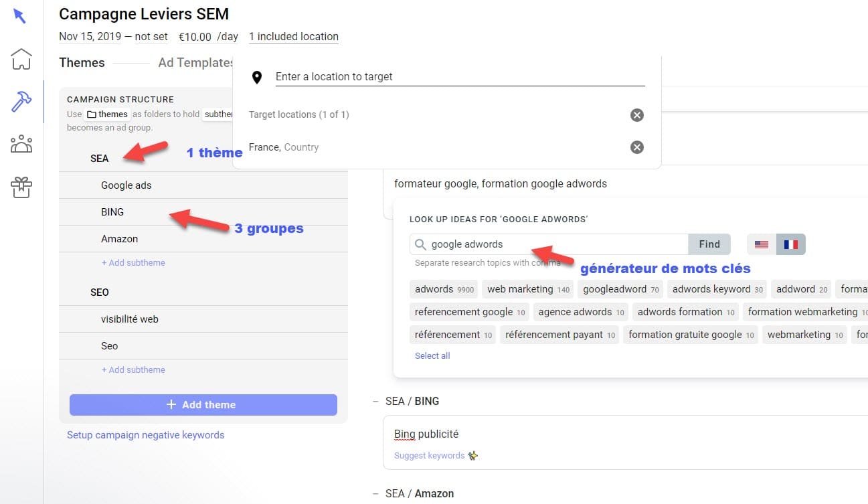Select the French flag language toggle
This screenshot has width=868, height=504.
(x=791, y=244)
